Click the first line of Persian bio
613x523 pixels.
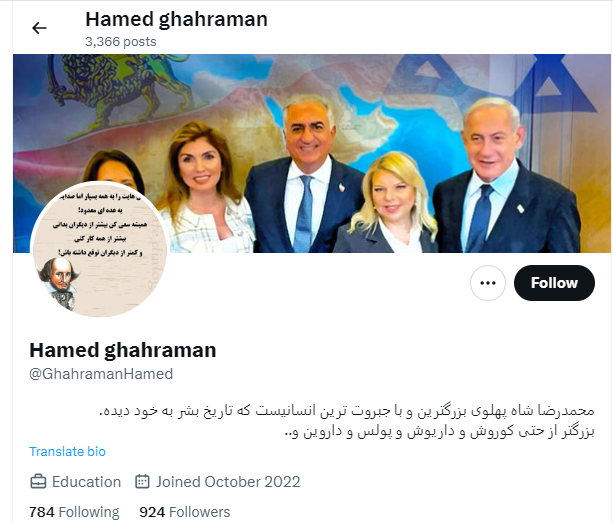[346, 410]
